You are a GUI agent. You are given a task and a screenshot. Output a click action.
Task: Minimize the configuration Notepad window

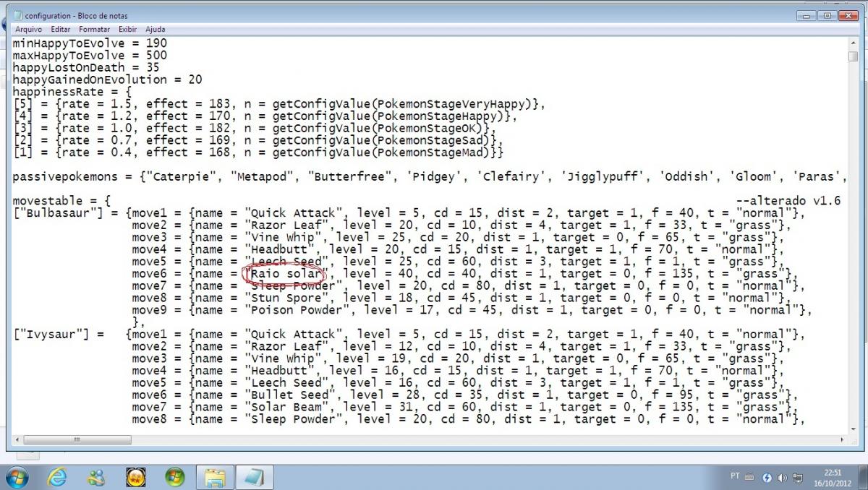807,15
